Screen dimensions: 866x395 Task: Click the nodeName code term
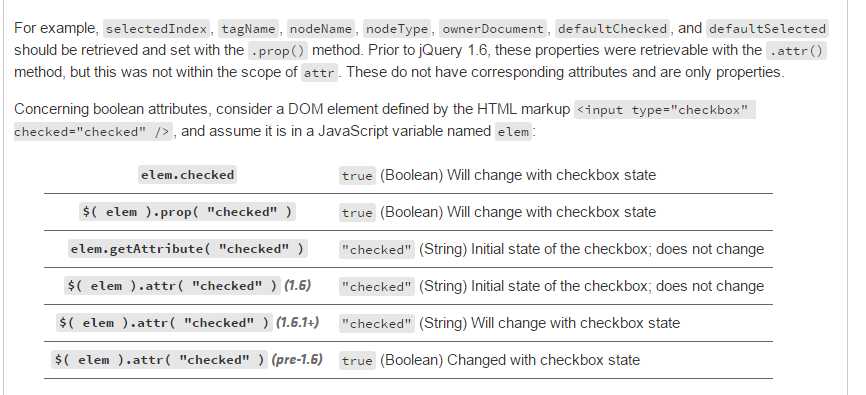(321, 28)
